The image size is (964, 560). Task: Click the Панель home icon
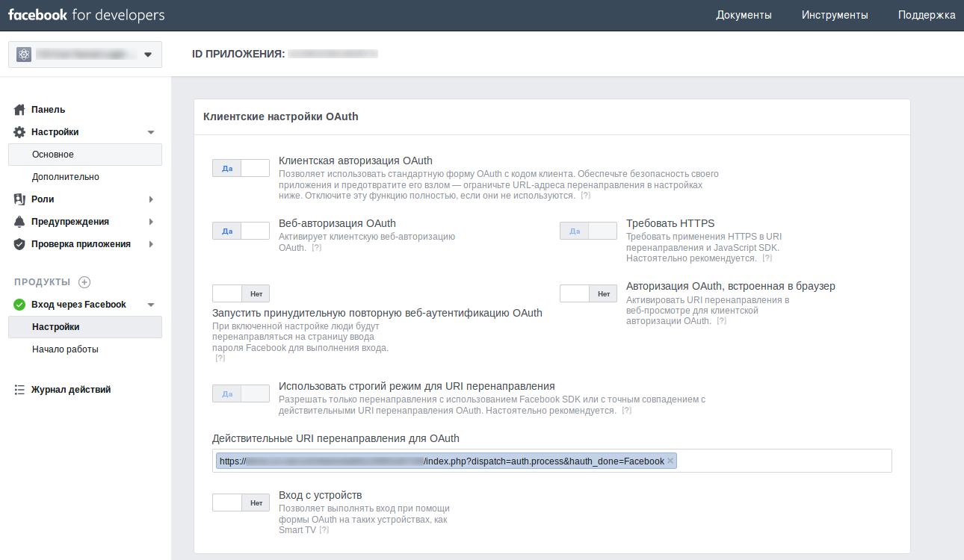coord(20,110)
